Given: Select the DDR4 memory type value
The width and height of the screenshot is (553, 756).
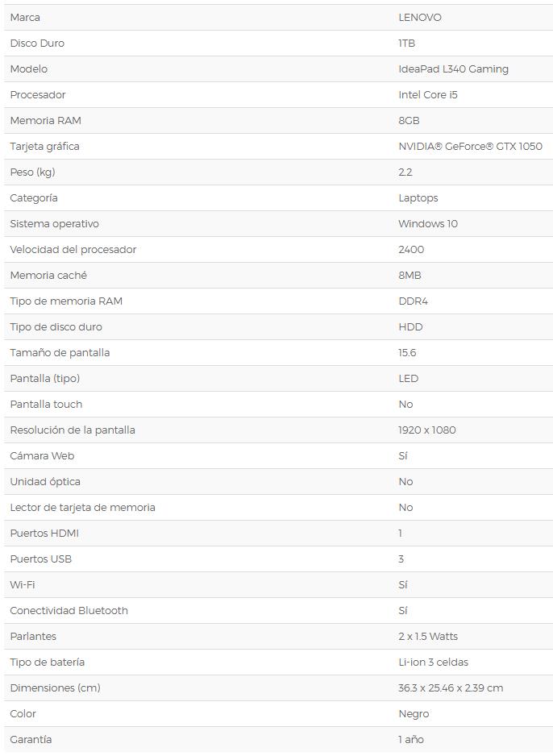Looking at the screenshot, I should tap(410, 301).
